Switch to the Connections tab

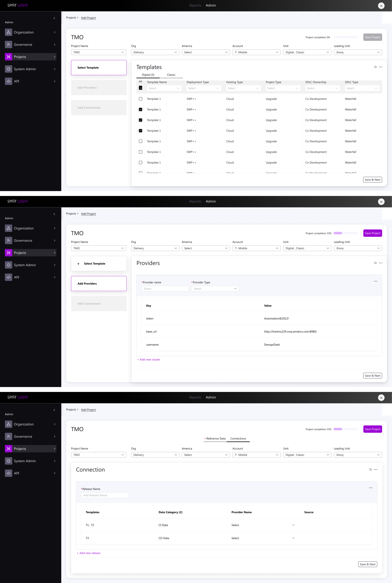pos(238,439)
